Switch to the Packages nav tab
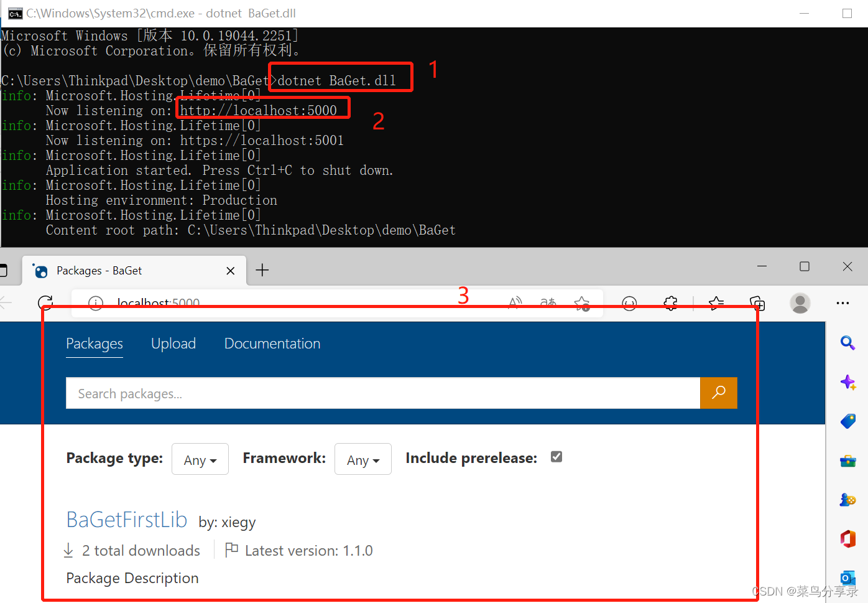The width and height of the screenshot is (868, 603). pos(95,344)
